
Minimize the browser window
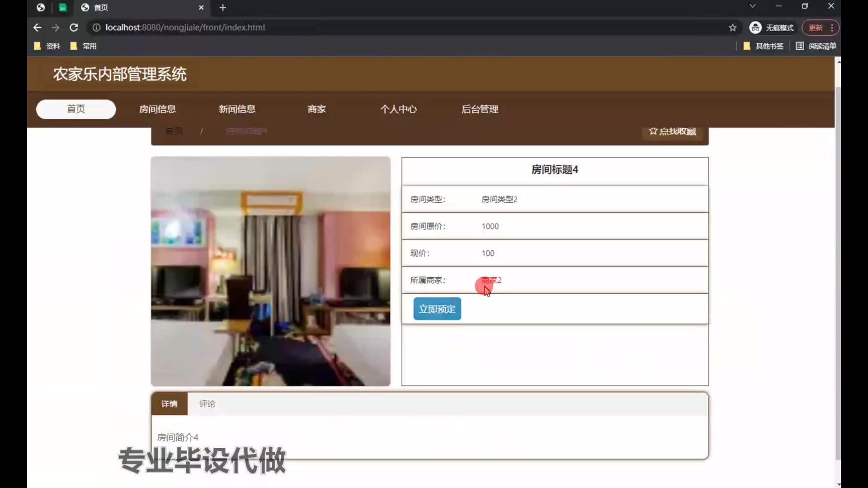tap(778, 6)
